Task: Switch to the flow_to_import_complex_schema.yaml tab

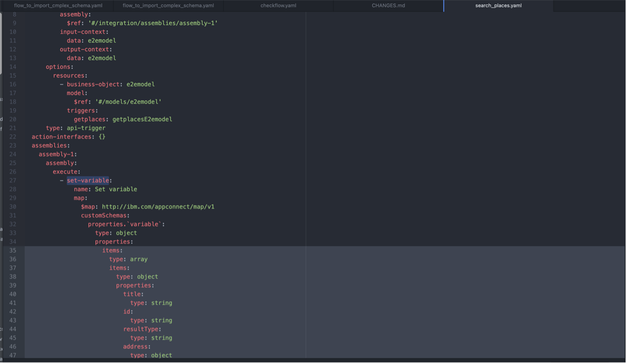Action: (167, 6)
